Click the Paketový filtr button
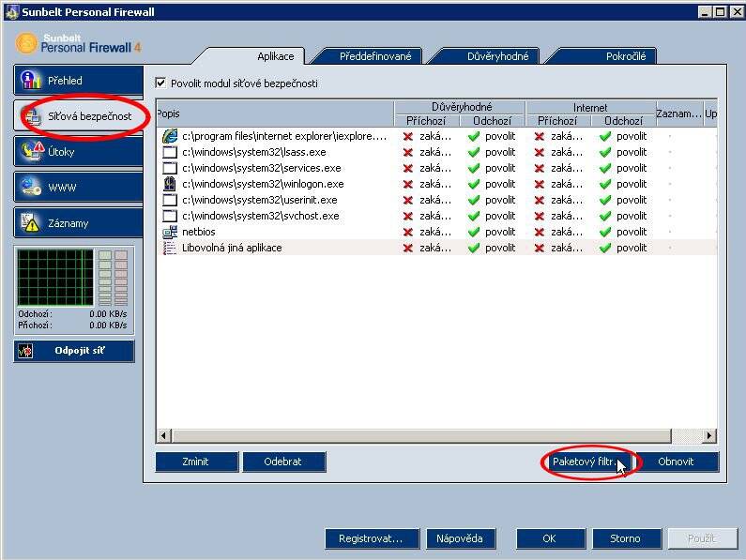The width and height of the screenshot is (746, 560). point(583,462)
